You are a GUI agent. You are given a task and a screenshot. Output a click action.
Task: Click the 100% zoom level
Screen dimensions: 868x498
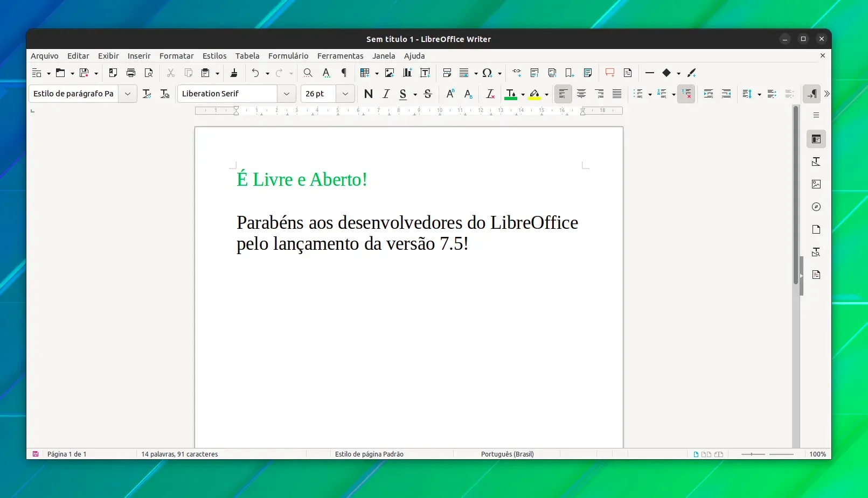click(817, 454)
